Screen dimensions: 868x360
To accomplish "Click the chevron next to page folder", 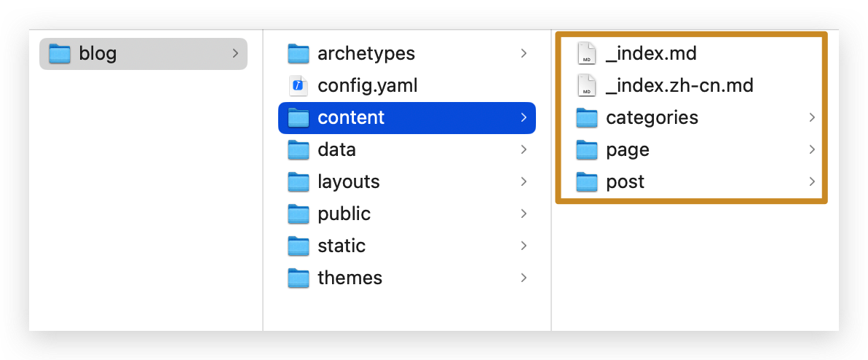I will coord(812,149).
